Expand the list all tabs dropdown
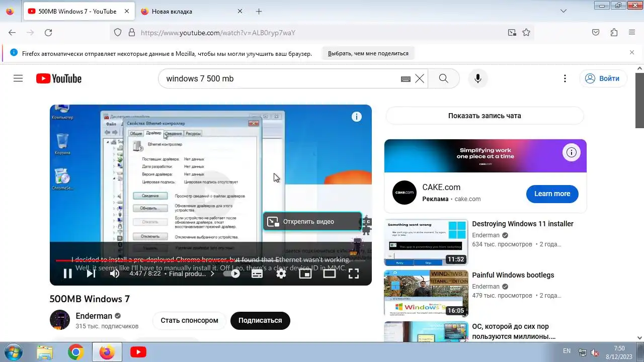This screenshot has height=362, width=644. point(563,11)
